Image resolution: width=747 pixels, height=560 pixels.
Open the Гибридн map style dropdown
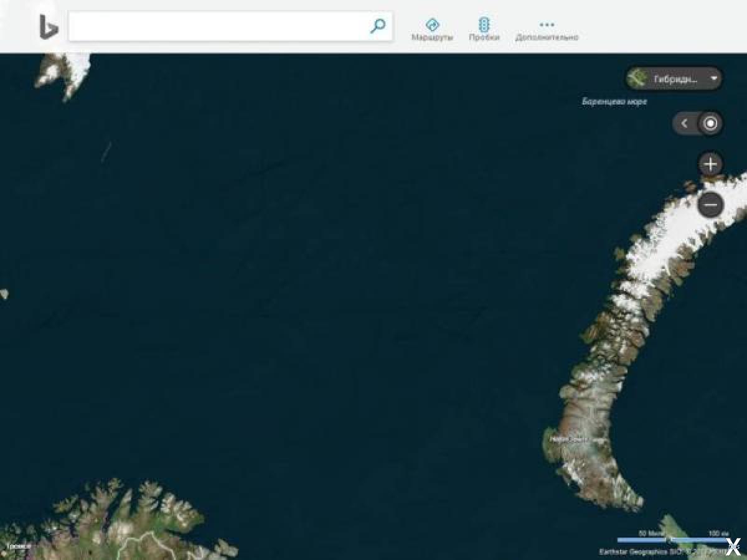[x=675, y=79]
